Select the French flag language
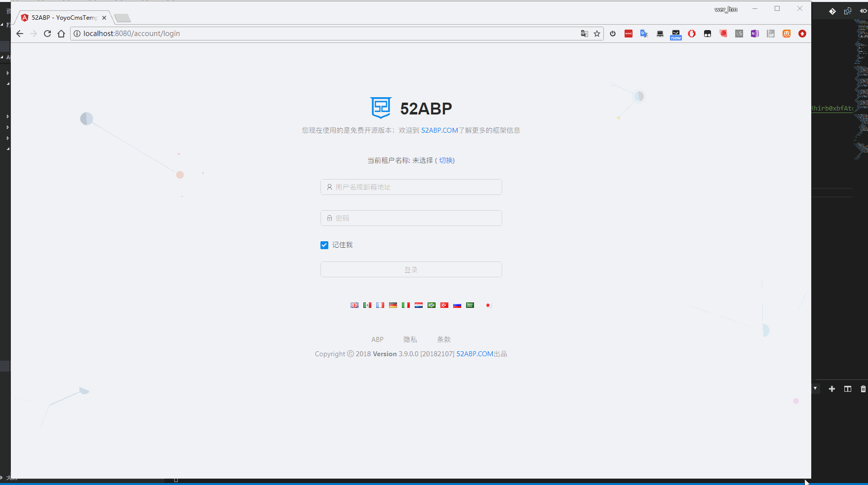 click(380, 305)
